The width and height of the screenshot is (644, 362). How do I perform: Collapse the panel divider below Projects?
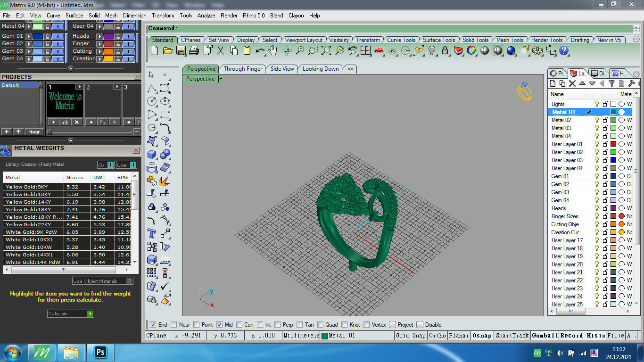(x=71, y=140)
